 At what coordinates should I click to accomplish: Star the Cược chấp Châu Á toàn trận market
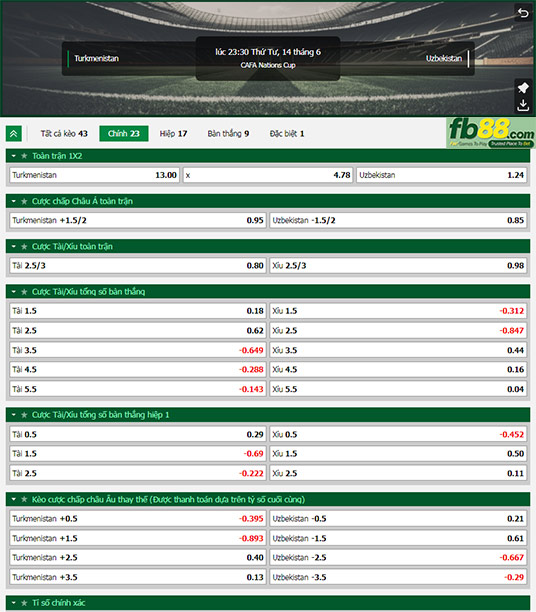click(24, 201)
